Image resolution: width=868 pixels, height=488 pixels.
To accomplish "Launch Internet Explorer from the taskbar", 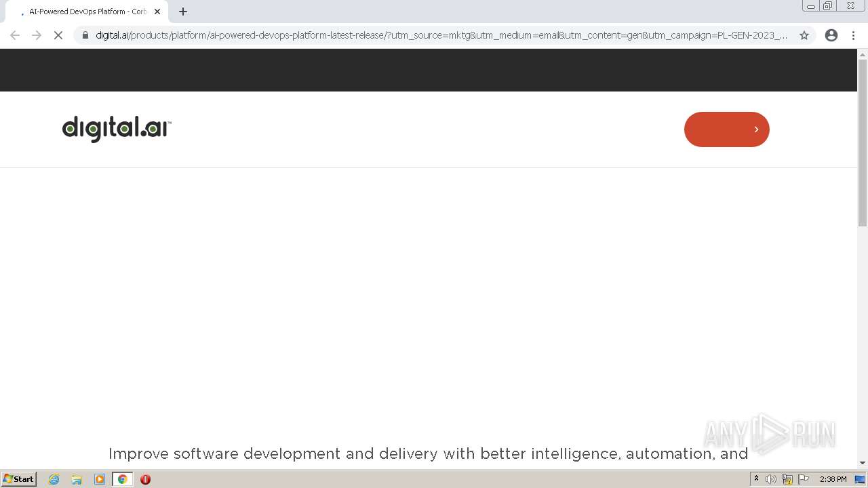I will 54,479.
